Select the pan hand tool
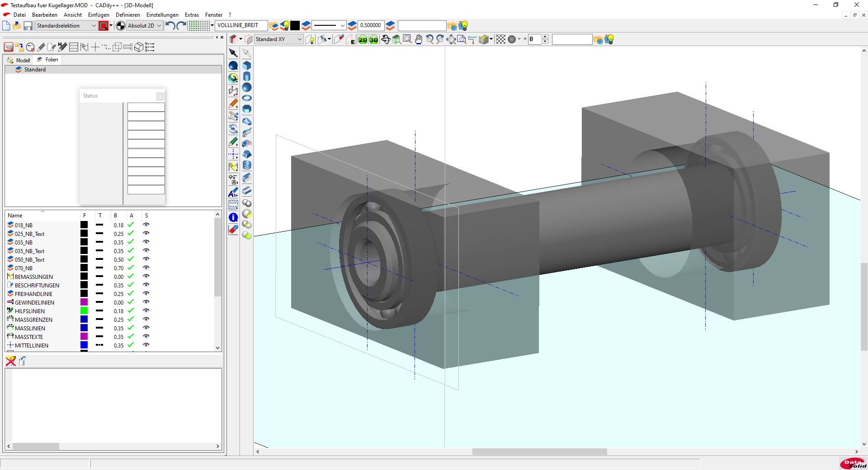Screen dimensions: 868x470 point(419,40)
